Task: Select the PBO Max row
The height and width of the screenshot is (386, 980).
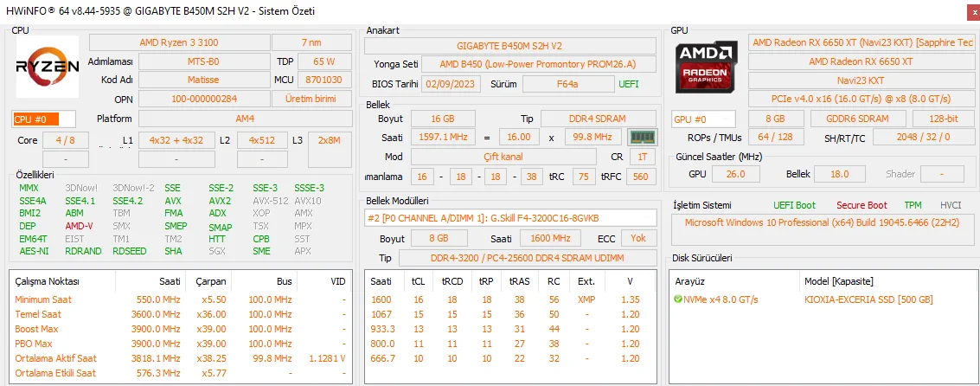Action: coord(181,344)
